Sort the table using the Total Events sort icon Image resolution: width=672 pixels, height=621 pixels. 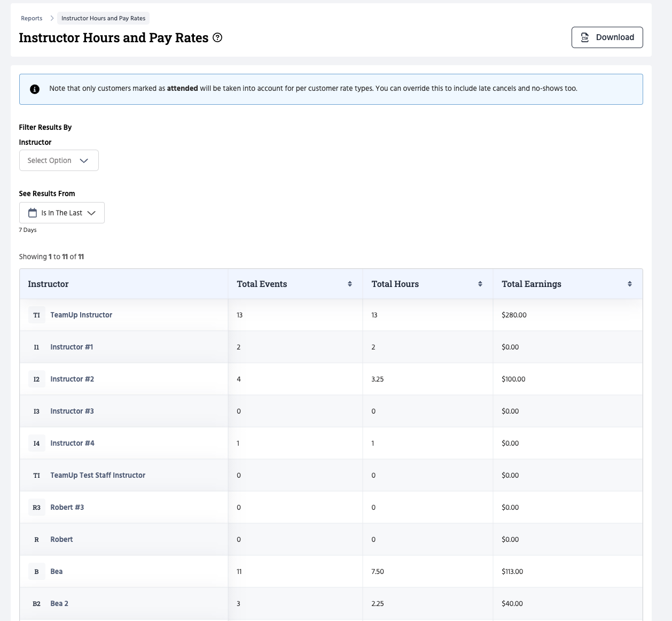click(350, 284)
